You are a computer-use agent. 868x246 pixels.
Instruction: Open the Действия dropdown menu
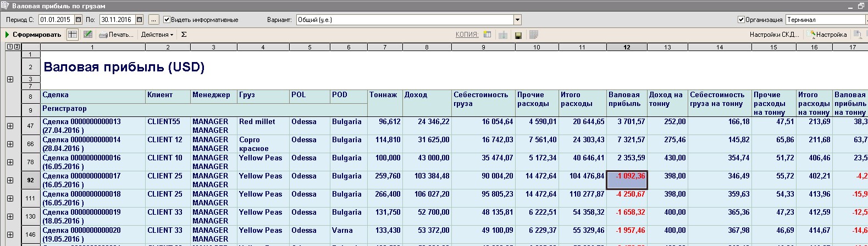tap(157, 35)
